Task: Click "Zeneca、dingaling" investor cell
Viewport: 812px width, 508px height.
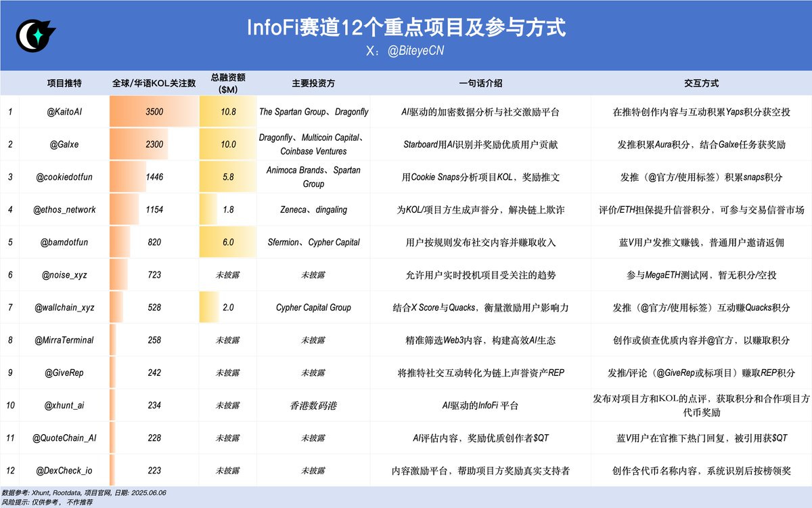Action: pyautogui.click(x=313, y=209)
